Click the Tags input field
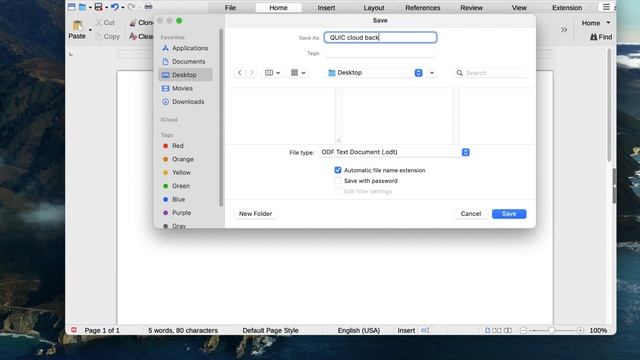Viewport: 640px width, 360px height. (380, 53)
